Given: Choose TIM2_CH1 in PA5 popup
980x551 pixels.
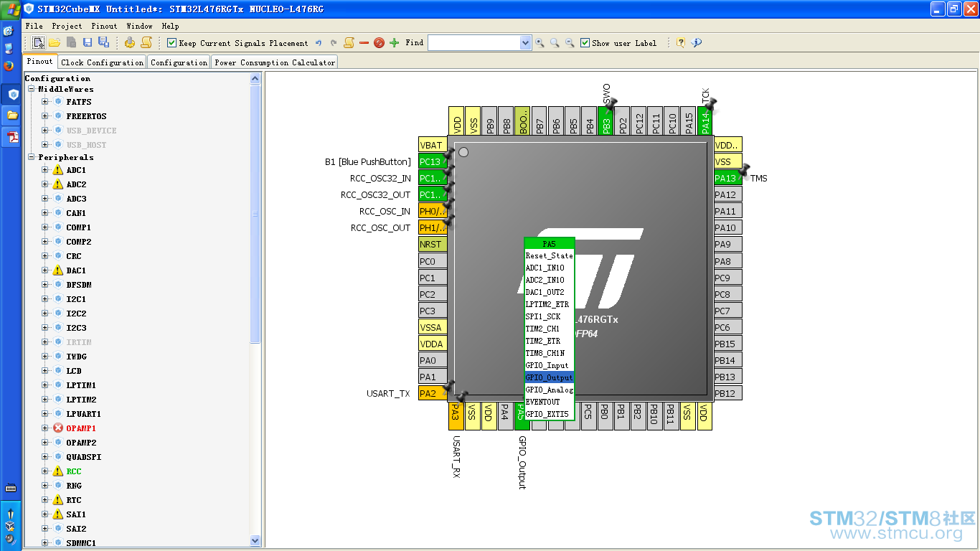Looking at the screenshot, I should 550,329.
